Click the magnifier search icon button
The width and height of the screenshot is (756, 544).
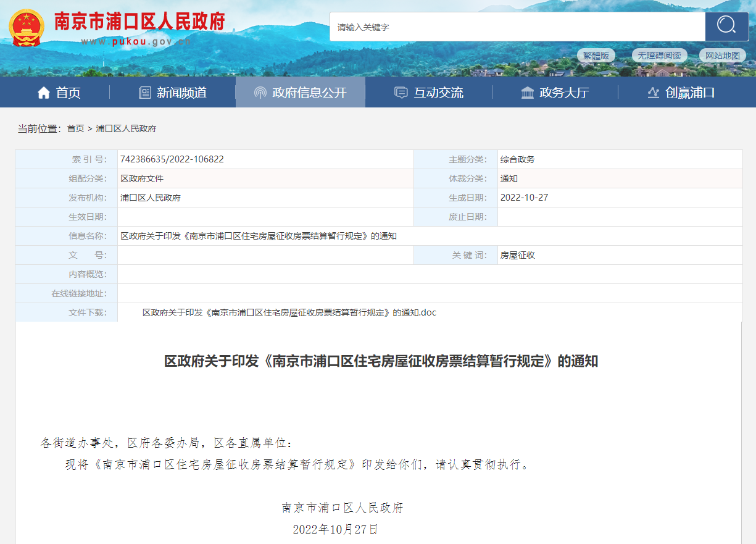(x=726, y=27)
